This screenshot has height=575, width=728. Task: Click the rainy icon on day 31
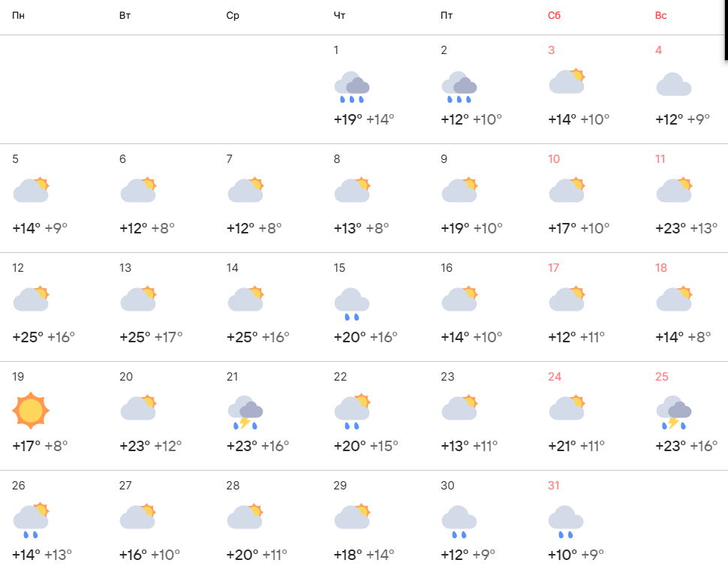566,521
